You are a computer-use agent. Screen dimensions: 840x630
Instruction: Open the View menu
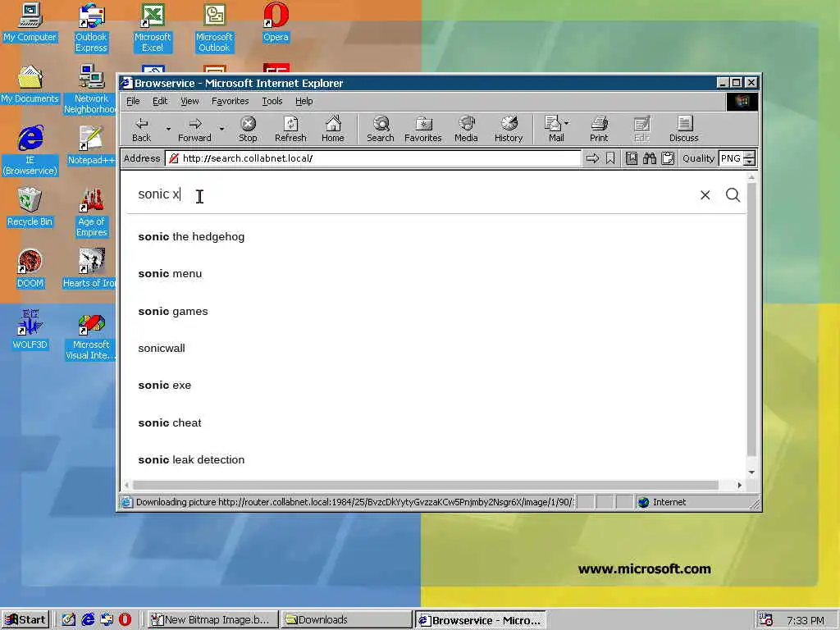tap(189, 101)
